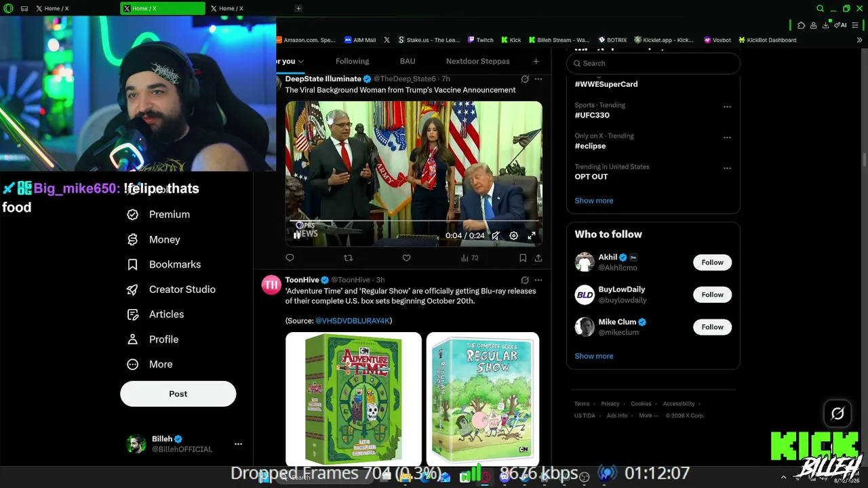
Task: Follow BuyLowDaily
Action: (x=713, y=295)
